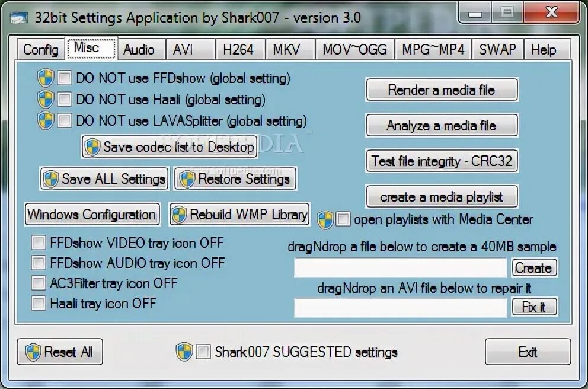Click Rebuild WMP Library button

click(239, 215)
